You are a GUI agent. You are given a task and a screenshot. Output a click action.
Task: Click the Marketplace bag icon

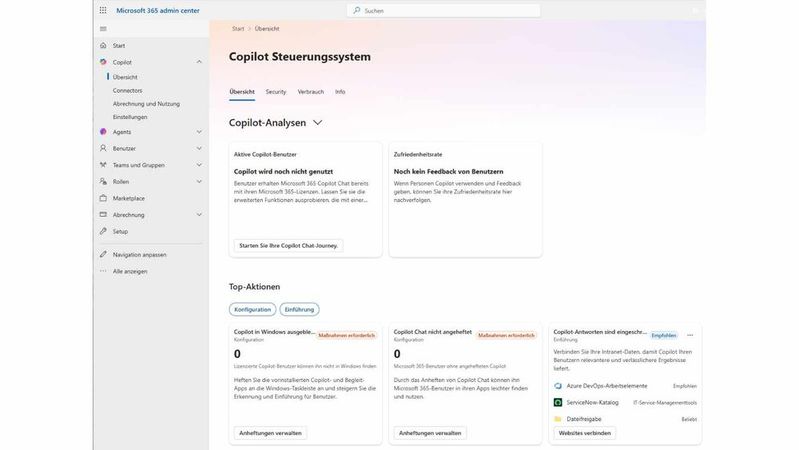pyautogui.click(x=103, y=198)
